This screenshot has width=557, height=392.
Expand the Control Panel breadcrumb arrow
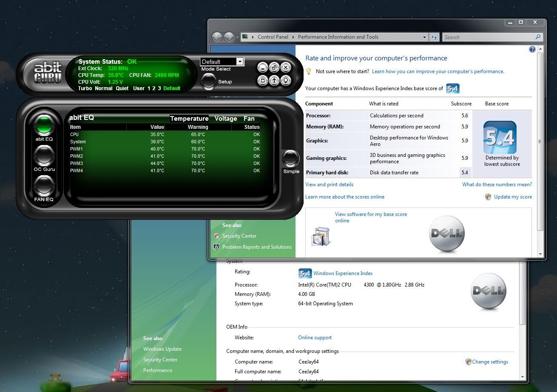294,37
